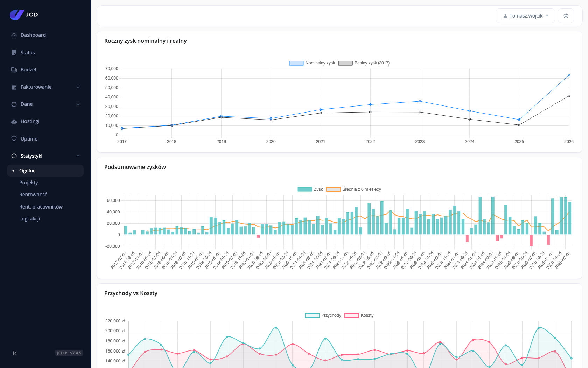Click the JCD logo icon
The image size is (588, 368).
click(17, 15)
